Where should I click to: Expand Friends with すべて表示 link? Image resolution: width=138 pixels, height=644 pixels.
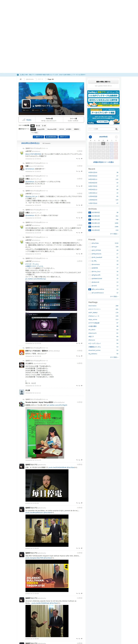pyautogui.click(x=114, y=296)
